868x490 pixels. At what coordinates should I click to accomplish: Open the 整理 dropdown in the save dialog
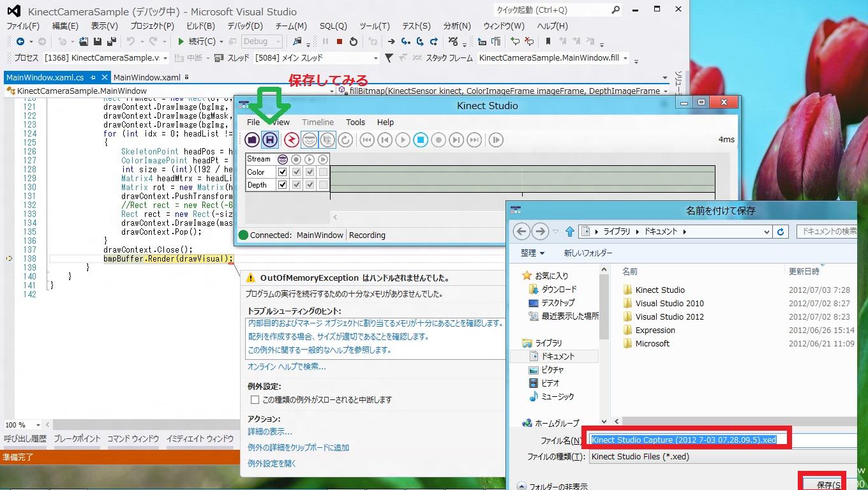(533, 253)
